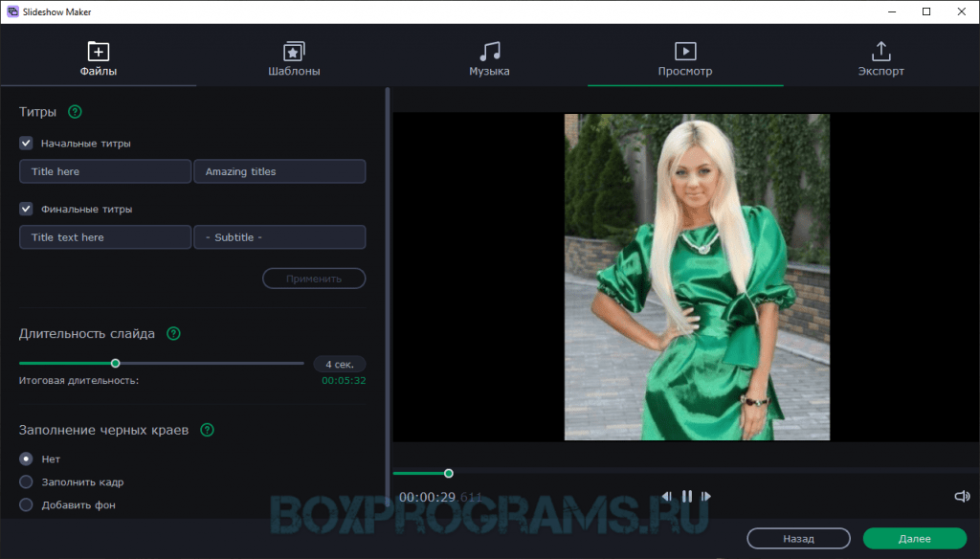Click the playback progress slider handle
The image size is (980, 559).
click(x=448, y=474)
